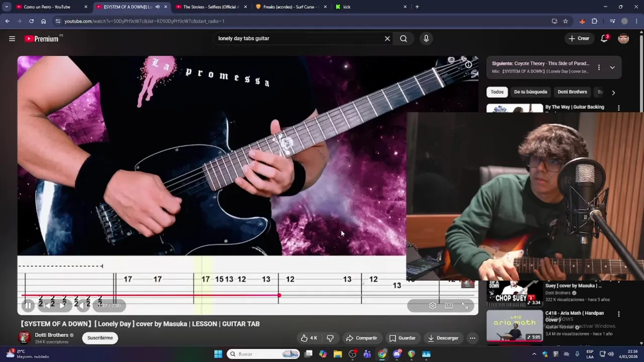Open video player settings gear
Viewport: 644px width, 362px height.
(x=433, y=305)
